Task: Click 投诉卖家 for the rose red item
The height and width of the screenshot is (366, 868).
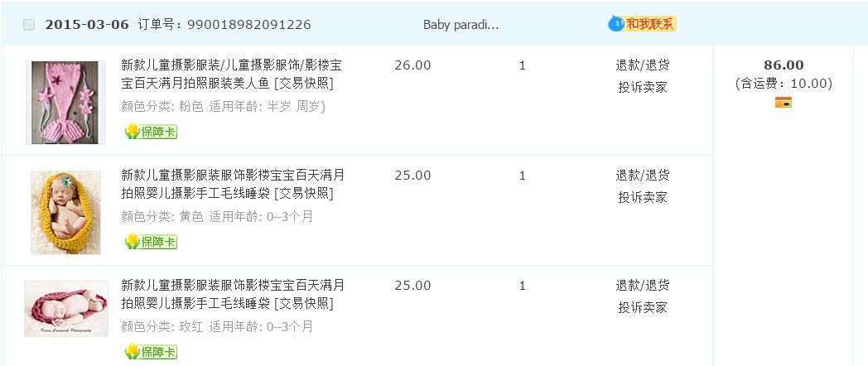Action: coord(642,307)
